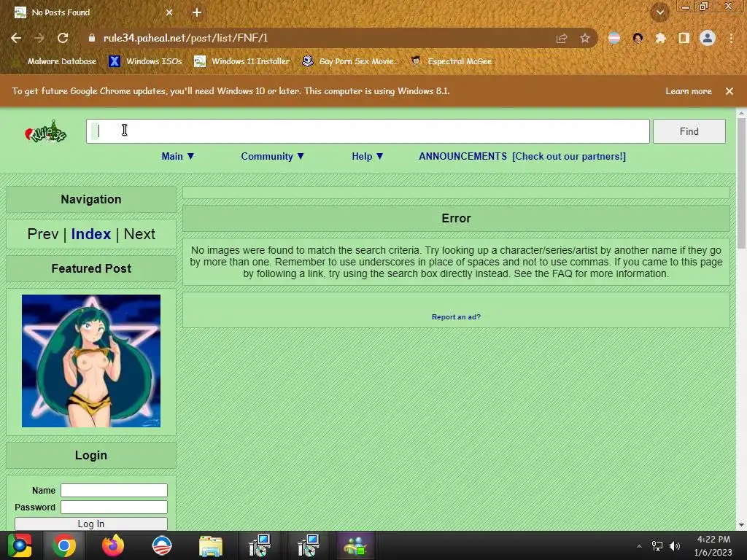Click the striped flag extension icon
747x560 pixels.
[614, 38]
